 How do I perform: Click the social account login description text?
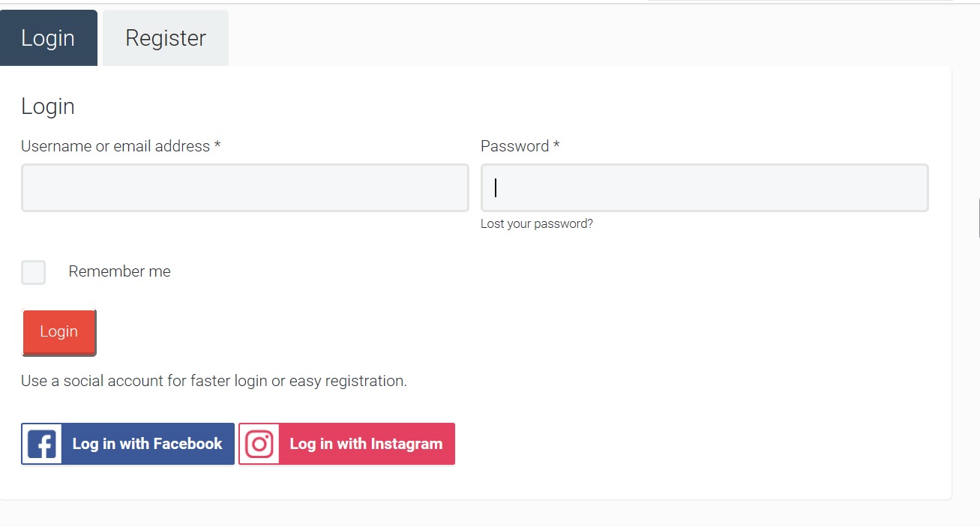tap(214, 381)
